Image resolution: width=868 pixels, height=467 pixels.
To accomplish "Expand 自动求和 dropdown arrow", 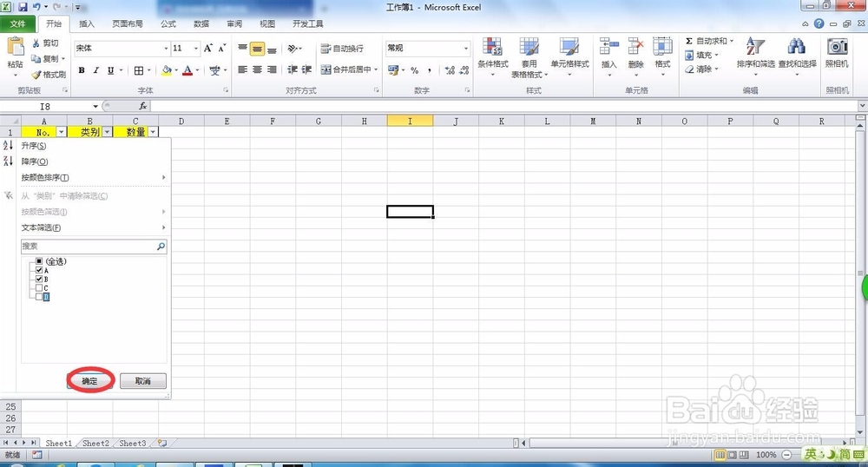I will click(731, 41).
